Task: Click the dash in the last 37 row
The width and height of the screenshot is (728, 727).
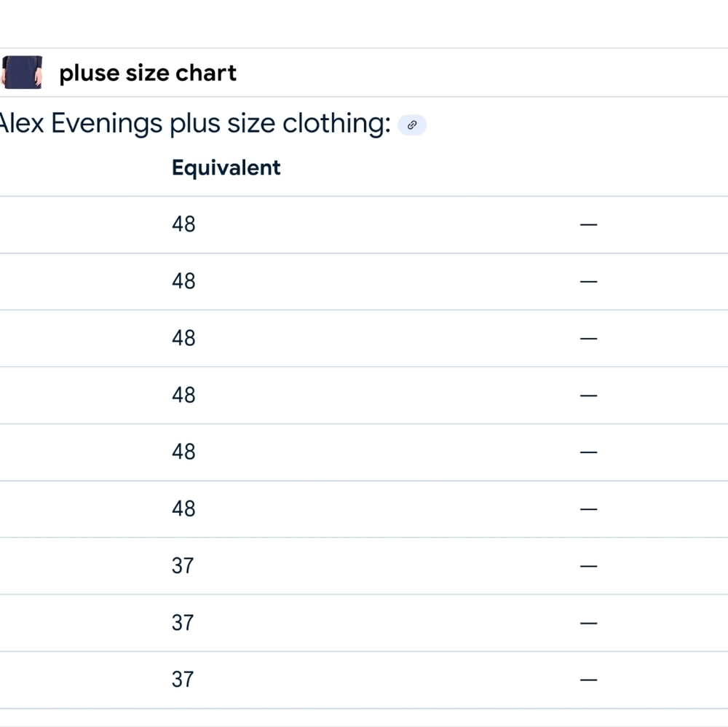Action: [x=588, y=680]
